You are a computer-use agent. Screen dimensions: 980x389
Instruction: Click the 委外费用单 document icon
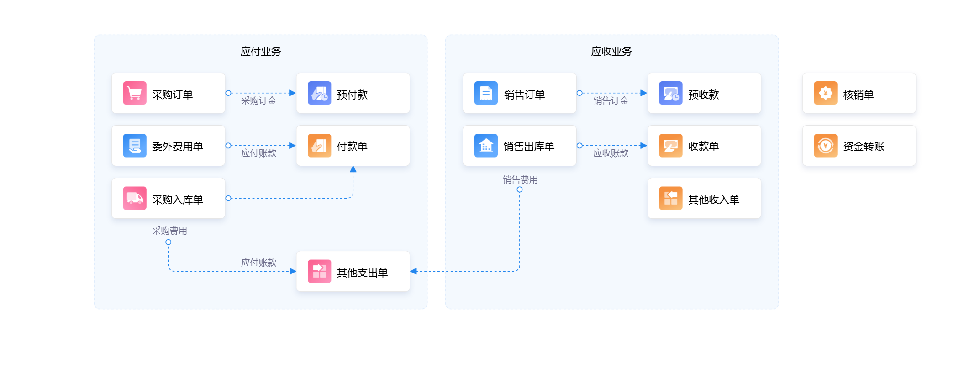135,146
